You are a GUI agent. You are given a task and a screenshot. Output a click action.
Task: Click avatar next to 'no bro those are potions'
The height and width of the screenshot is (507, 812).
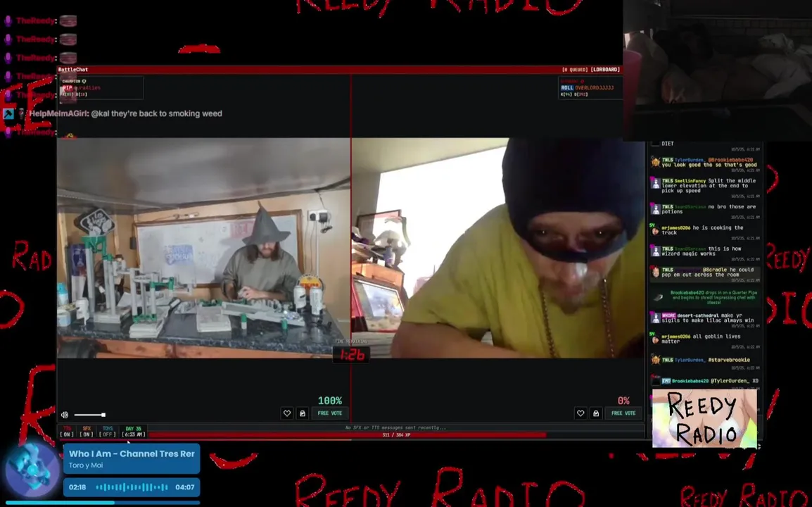tap(656, 209)
